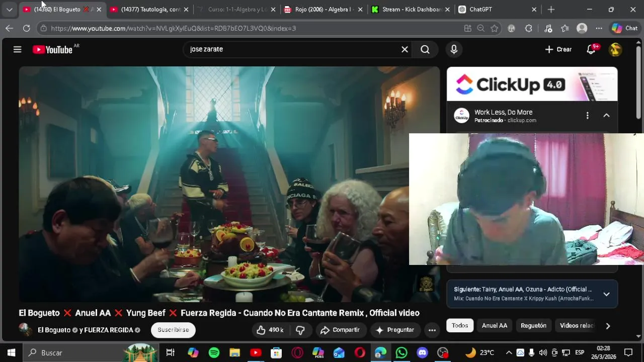The height and width of the screenshot is (362, 644).
Task: Start voice search with the microphone
Action: (454, 49)
